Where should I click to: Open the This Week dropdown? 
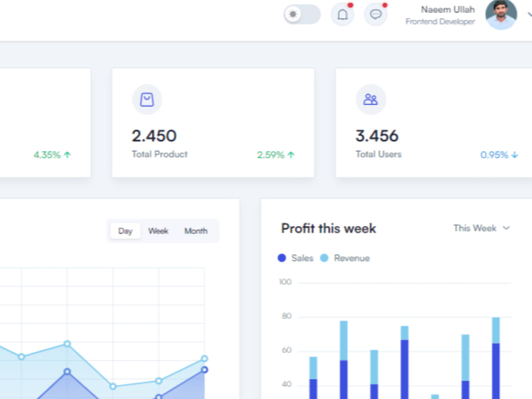[481, 228]
